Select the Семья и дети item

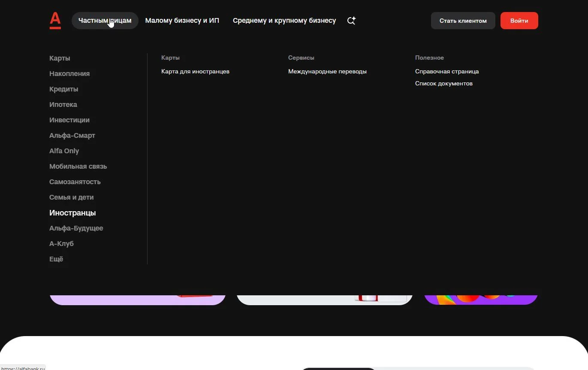(72, 197)
